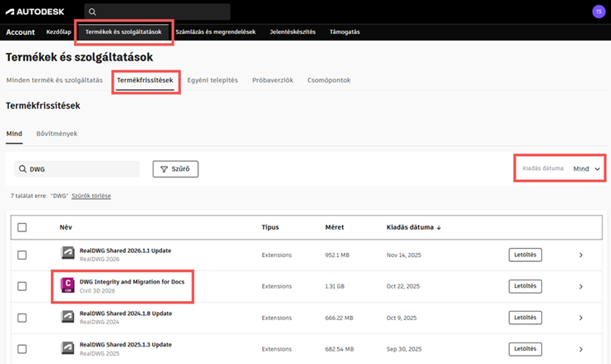Select the Termékfrissítések tab
The height and width of the screenshot is (364, 611).
click(145, 80)
